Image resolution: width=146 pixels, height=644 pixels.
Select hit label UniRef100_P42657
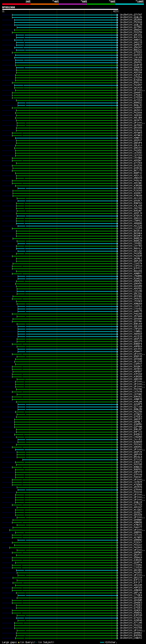(131, 85)
